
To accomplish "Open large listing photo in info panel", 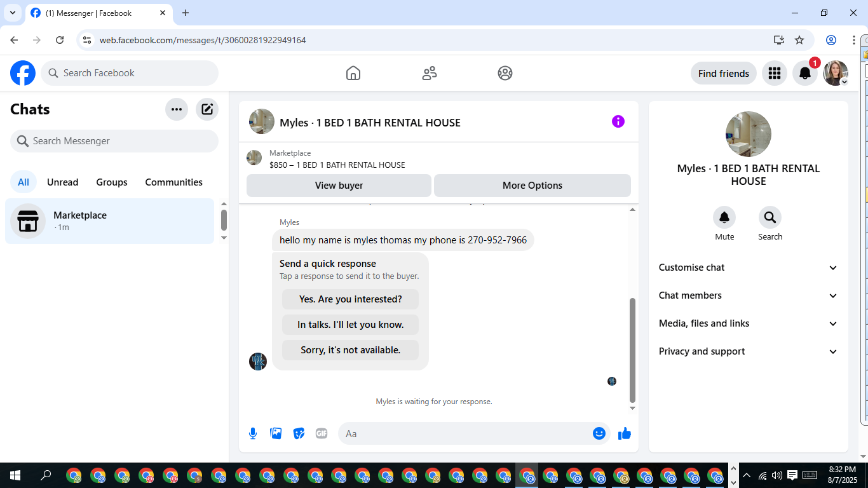I will coord(749,134).
